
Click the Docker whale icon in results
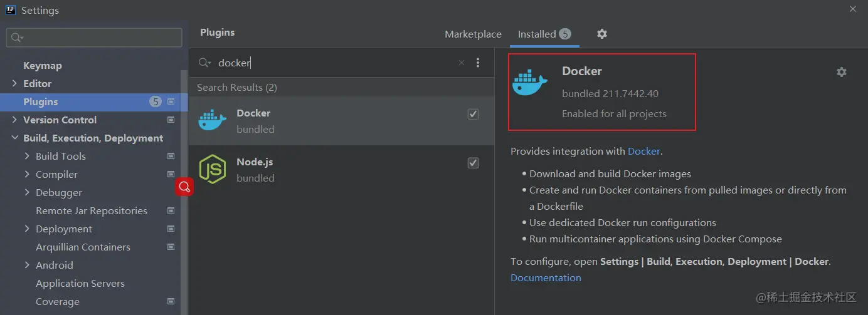click(x=212, y=121)
